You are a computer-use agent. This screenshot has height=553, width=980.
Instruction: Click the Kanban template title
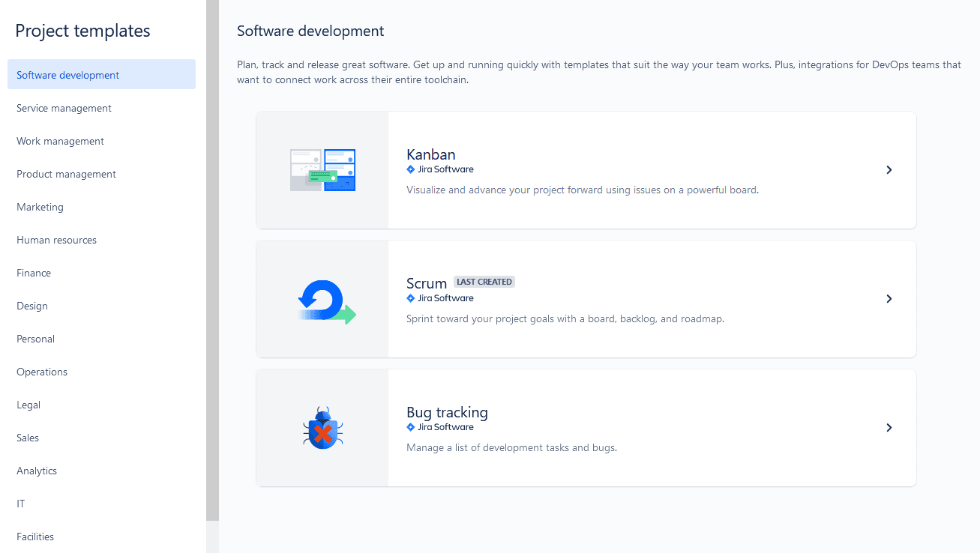click(x=431, y=154)
